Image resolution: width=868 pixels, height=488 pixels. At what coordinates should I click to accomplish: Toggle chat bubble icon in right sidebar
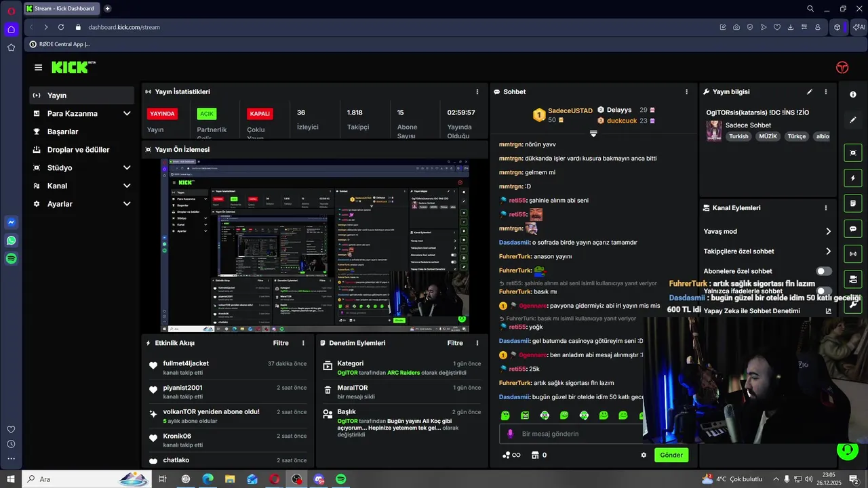(x=853, y=228)
